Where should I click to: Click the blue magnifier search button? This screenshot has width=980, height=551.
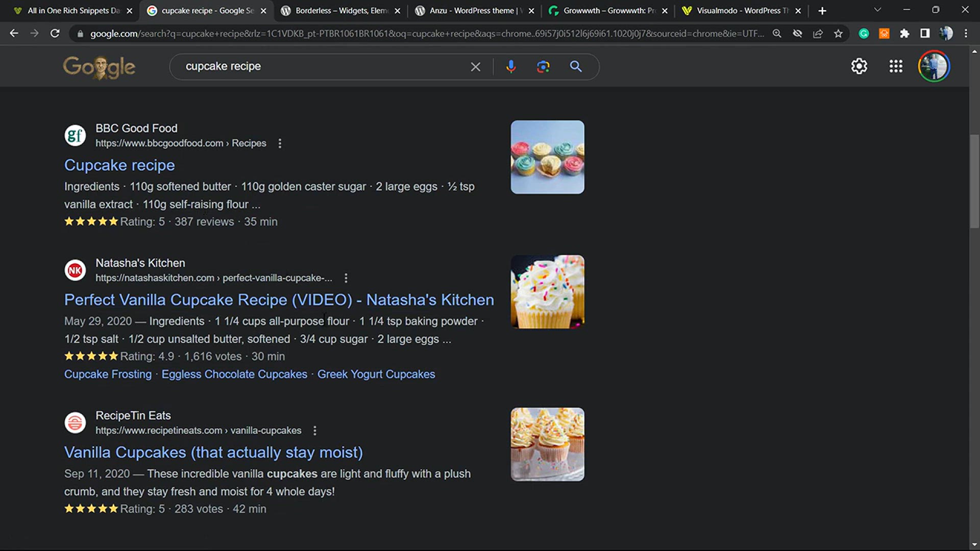point(576,66)
